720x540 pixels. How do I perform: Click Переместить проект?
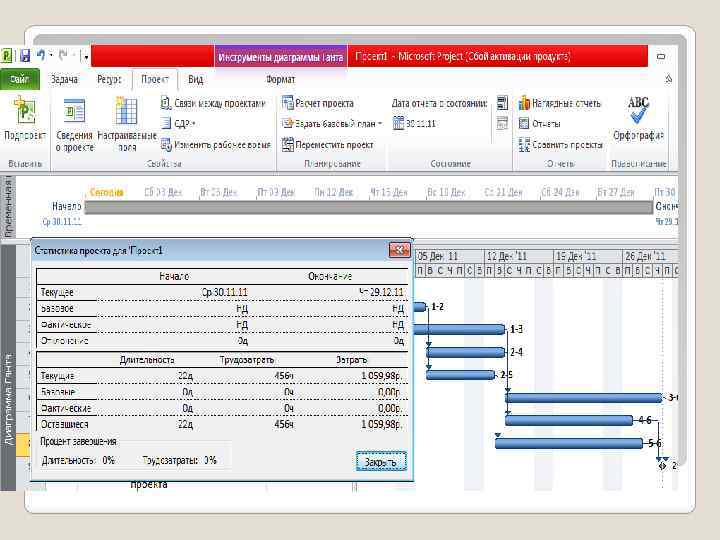pyautogui.click(x=327, y=145)
